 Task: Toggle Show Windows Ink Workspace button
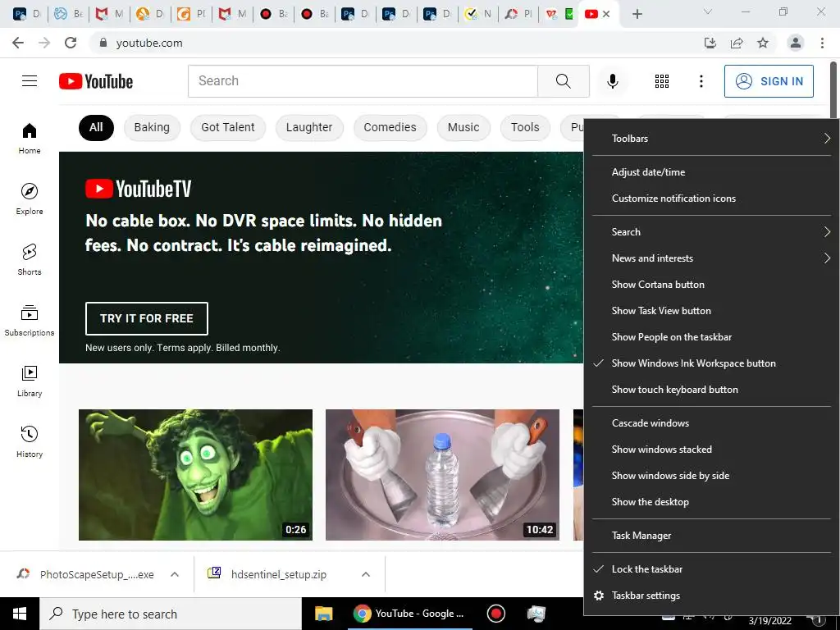pyautogui.click(x=712, y=363)
